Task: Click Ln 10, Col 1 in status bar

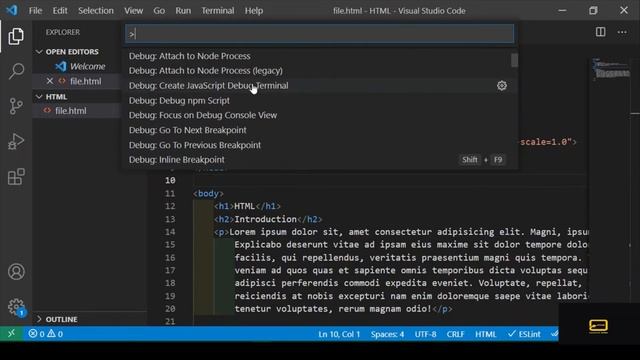Action: tap(339, 334)
